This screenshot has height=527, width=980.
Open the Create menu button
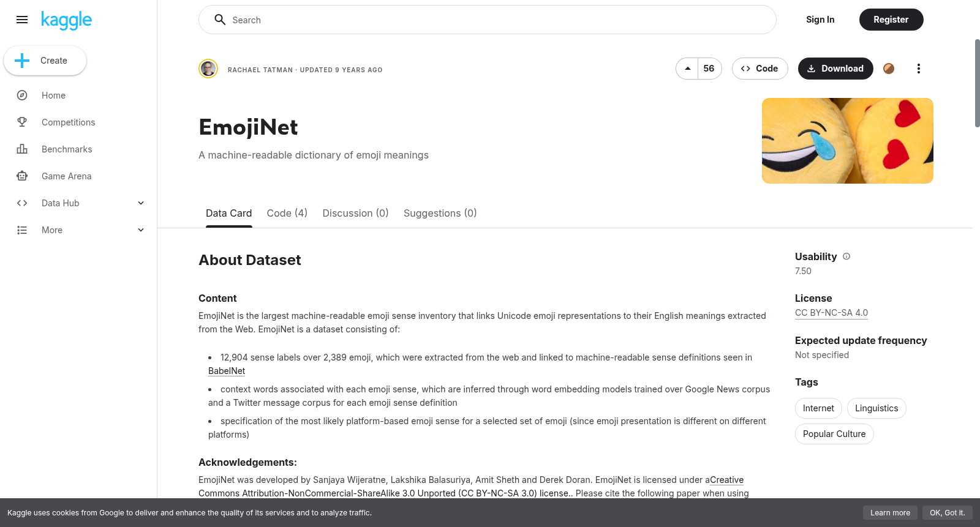[45, 61]
